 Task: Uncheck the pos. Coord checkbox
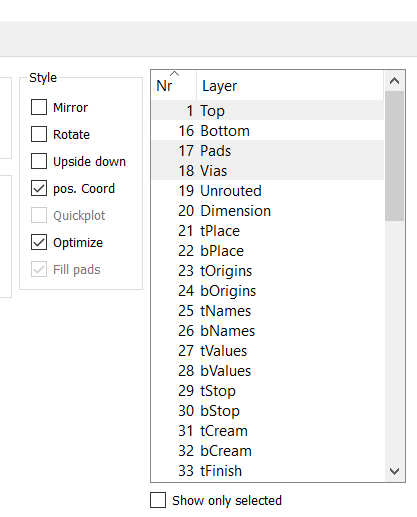39,188
